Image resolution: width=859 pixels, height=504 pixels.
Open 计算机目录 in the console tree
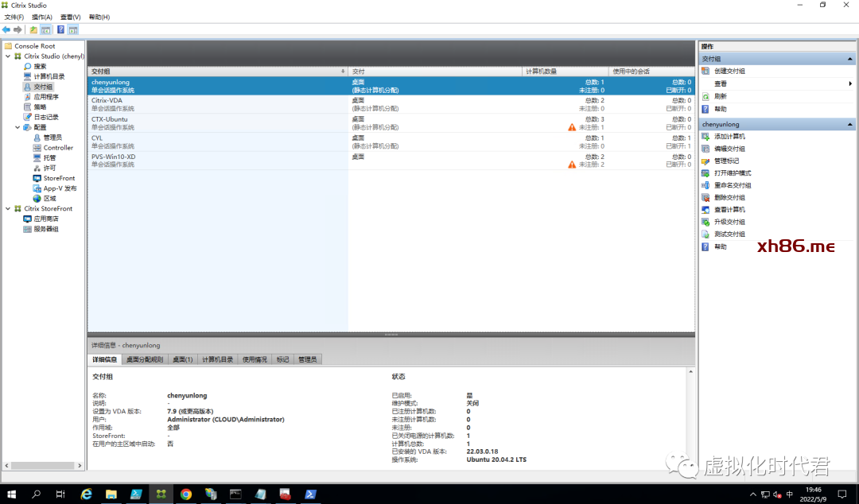49,76
